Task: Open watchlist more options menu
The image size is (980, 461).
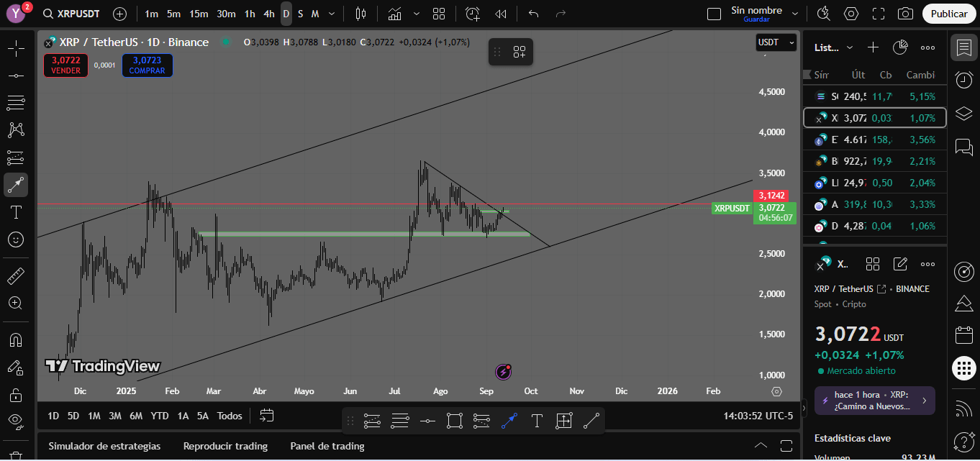Action: tap(927, 47)
